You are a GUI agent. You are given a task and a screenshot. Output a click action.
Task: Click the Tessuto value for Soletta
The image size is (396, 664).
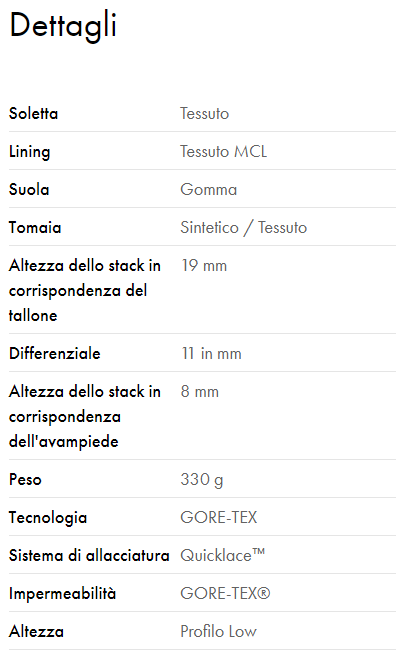click(205, 113)
